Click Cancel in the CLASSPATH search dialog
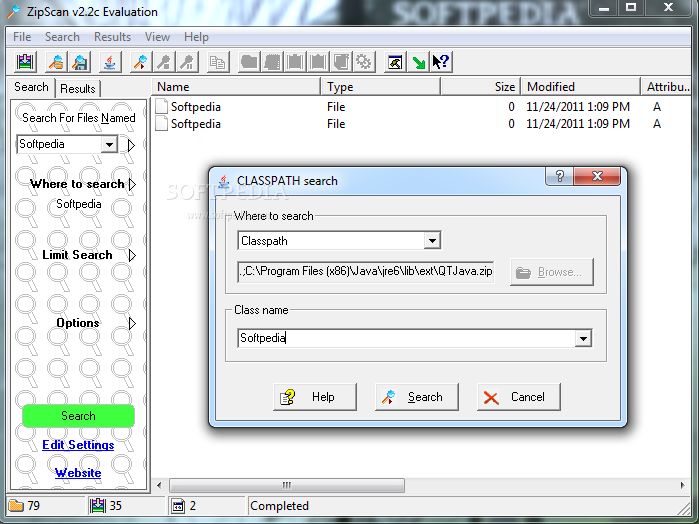 [x=518, y=397]
